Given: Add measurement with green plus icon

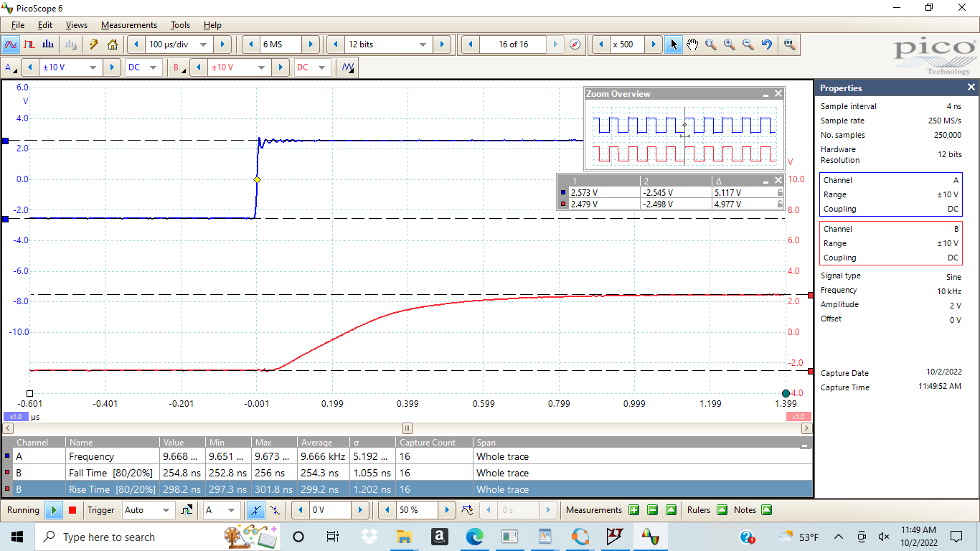Looking at the screenshot, I should pos(633,510).
